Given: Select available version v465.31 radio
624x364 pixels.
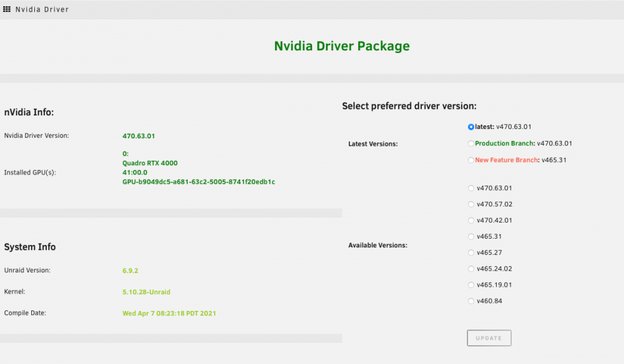Looking at the screenshot, I should tap(470, 236).
